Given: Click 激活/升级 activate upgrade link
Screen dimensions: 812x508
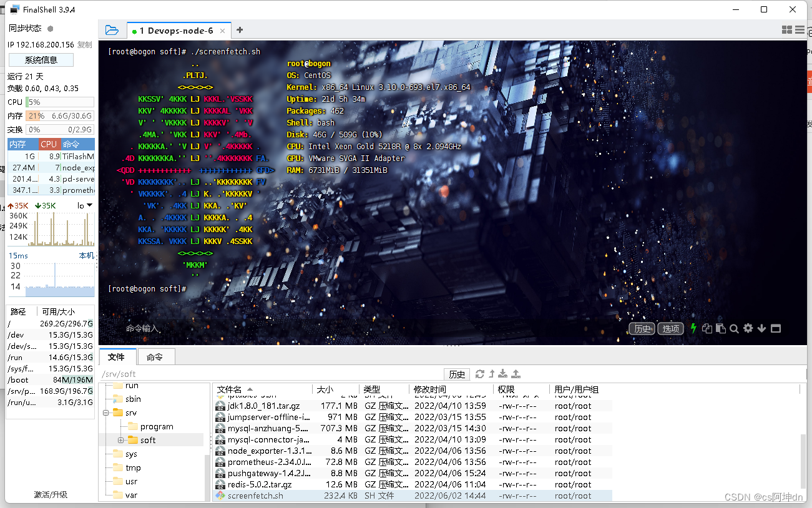Looking at the screenshot, I should coord(51,494).
